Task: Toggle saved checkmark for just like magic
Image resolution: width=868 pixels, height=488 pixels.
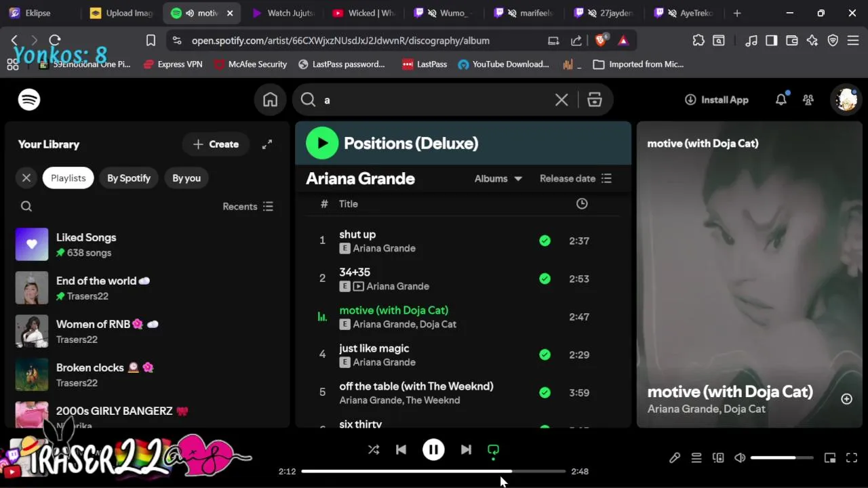Action: [x=545, y=354]
